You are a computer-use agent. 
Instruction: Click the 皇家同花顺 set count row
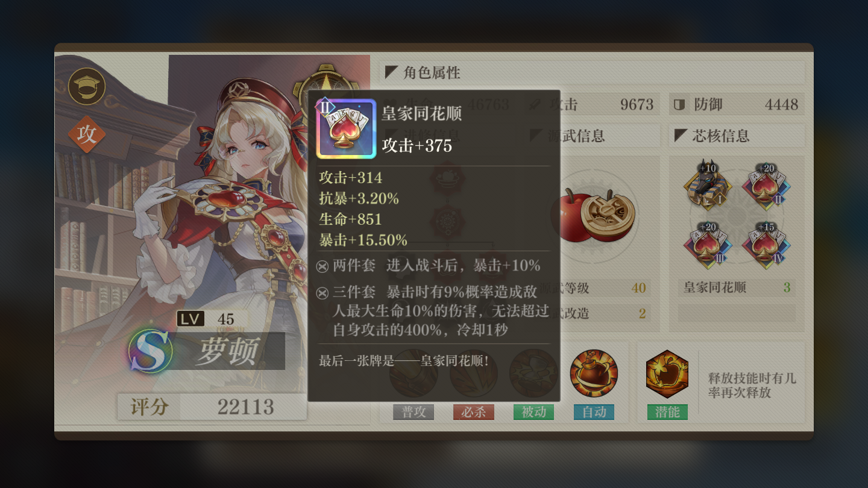(x=737, y=287)
